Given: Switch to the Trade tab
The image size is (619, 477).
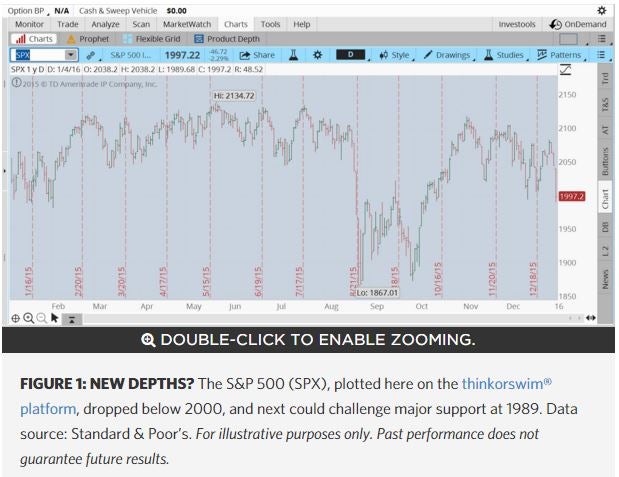Looking at the screenshot, I should (x=68, y=24).
